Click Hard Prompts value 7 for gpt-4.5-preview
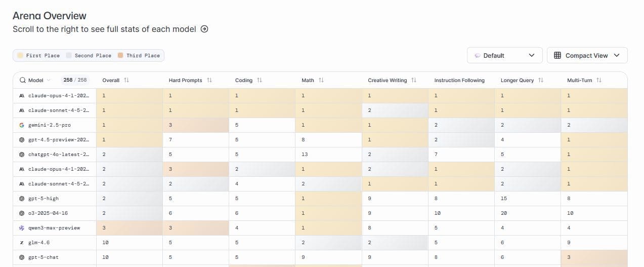Image resolution: width=644 pixels, height=267 pixels. coord(170,139)
